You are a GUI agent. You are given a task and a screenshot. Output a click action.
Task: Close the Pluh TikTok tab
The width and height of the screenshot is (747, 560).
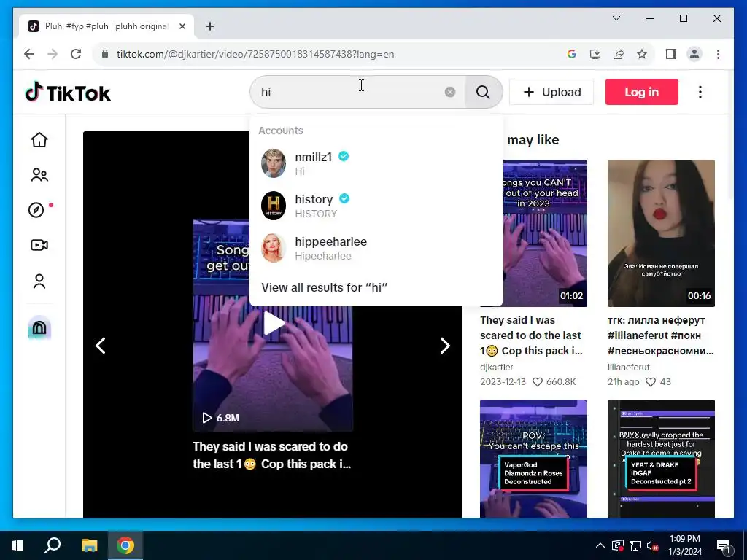pyautogui.click(x=182, y=26)
